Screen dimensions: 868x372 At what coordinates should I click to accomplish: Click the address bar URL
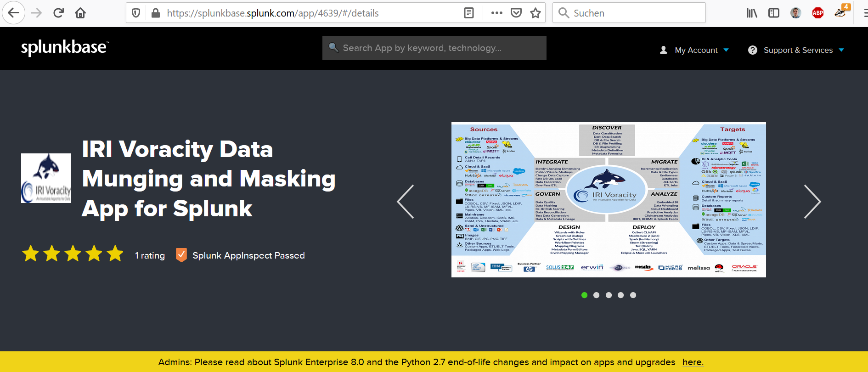pyautogui.click(x=273, y=13)
